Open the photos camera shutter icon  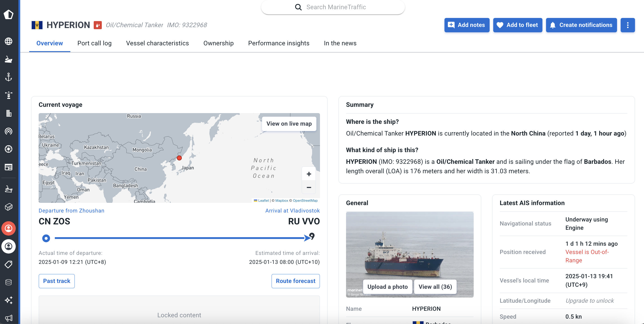9,149
